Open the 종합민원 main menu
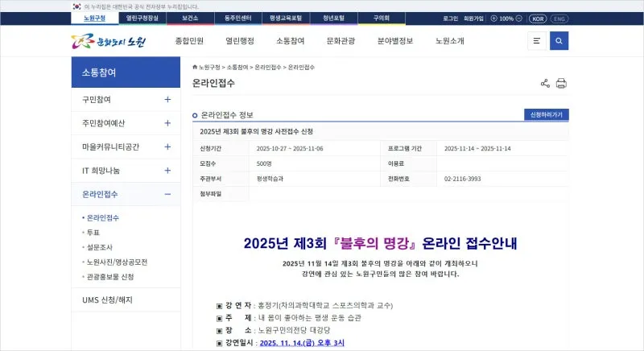 [190, 41]
